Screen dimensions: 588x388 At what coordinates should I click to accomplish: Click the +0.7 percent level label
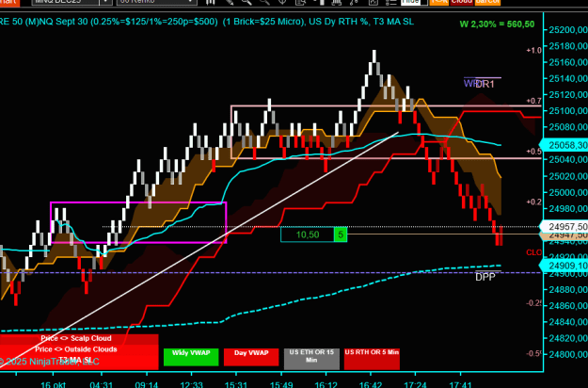tap(534, 101)
